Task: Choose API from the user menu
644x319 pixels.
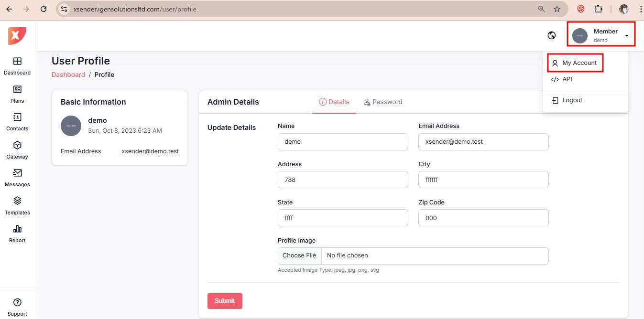Action: point(567,79)
